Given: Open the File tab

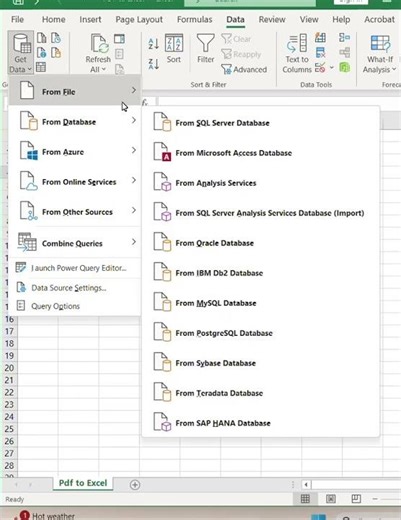Looking at the screenshot, I should click(17, 20).
